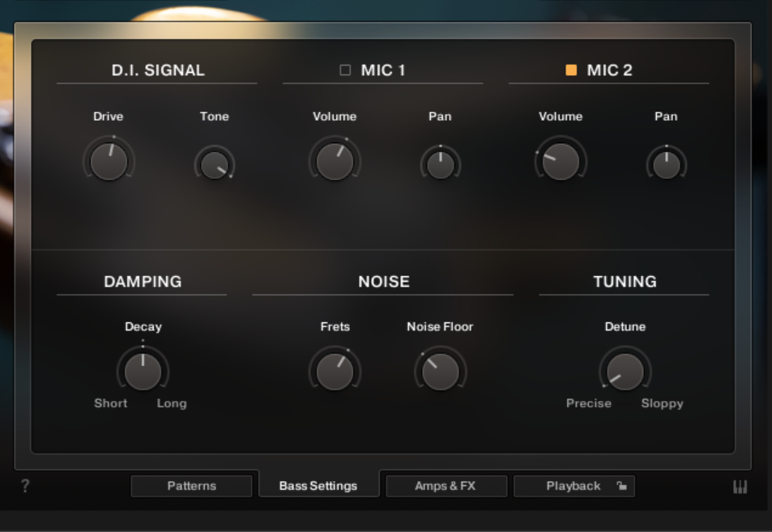Click the D.I. SIGNAL section heading
Screen dimensions: 772x532
coord(158,70)
